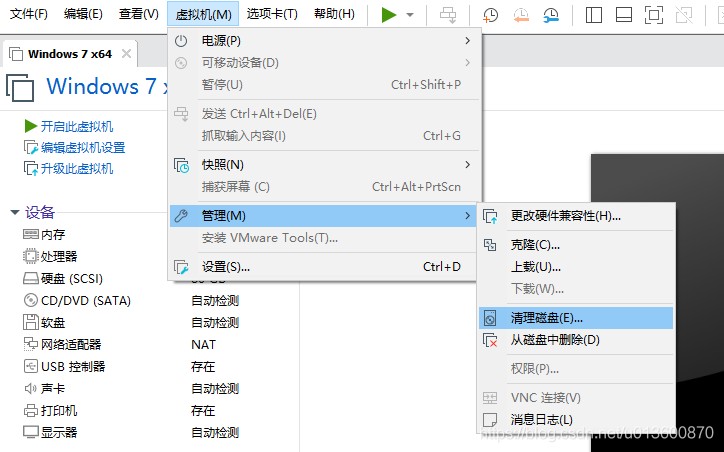Click the chevron arrow on 管理(M) row

click(467, 216)
